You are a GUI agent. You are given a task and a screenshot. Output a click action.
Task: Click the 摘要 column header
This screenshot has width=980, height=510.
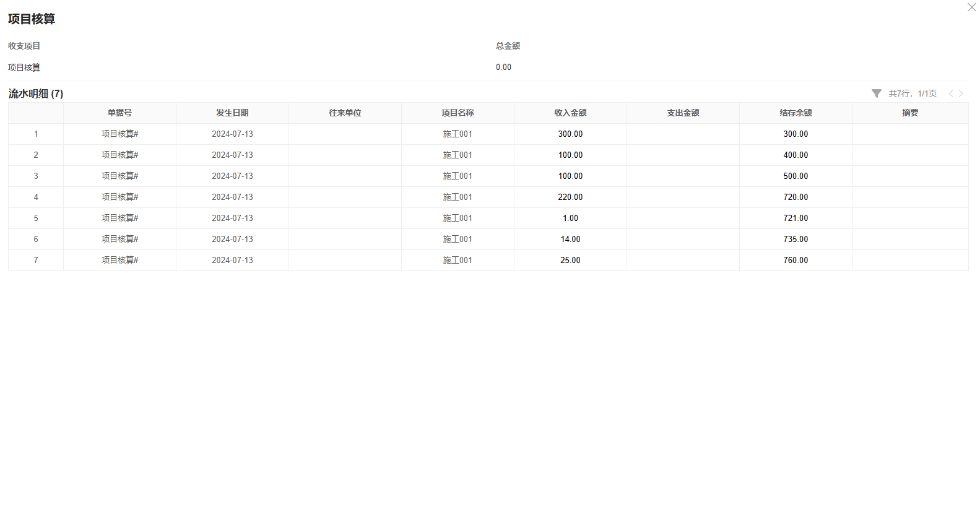(x=910, y=113)
